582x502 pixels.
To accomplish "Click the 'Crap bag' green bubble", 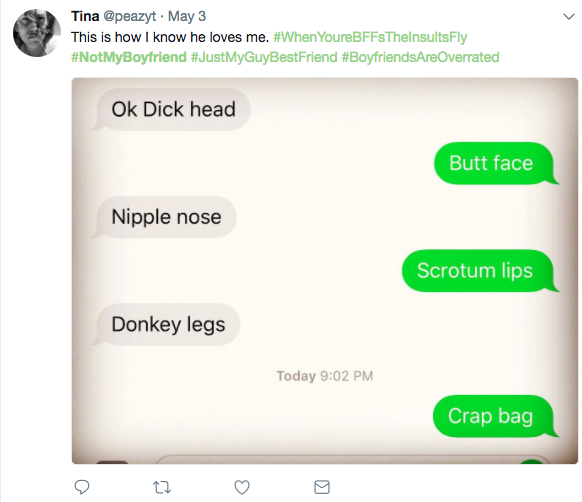I will (496, 416).
